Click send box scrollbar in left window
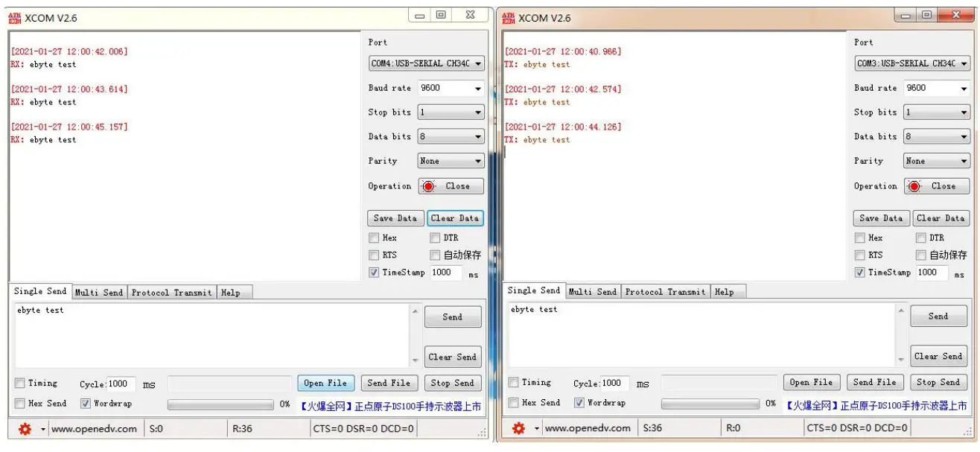The width and height of the screenshot is (980, 452). click(x=415, y=335)
